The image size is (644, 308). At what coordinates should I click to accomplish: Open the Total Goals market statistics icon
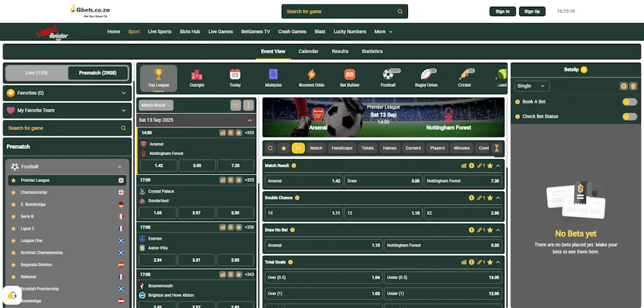[x=464, y=262]
